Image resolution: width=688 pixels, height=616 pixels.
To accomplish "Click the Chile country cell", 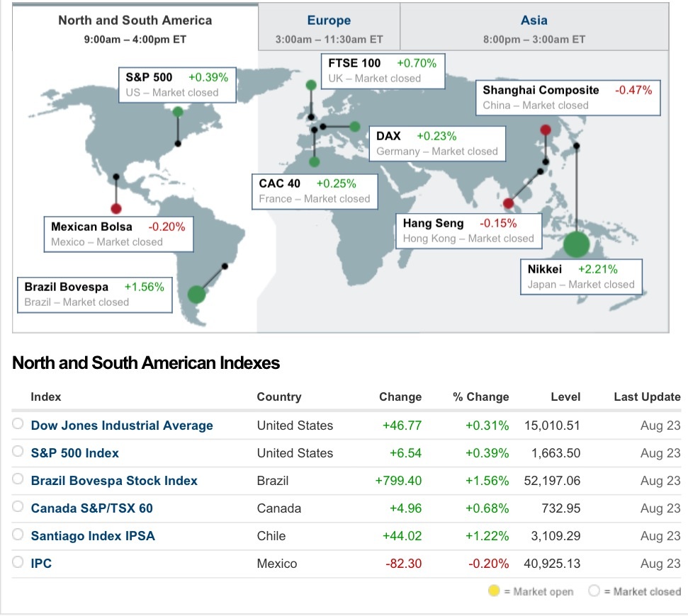I will coord(271,536).
